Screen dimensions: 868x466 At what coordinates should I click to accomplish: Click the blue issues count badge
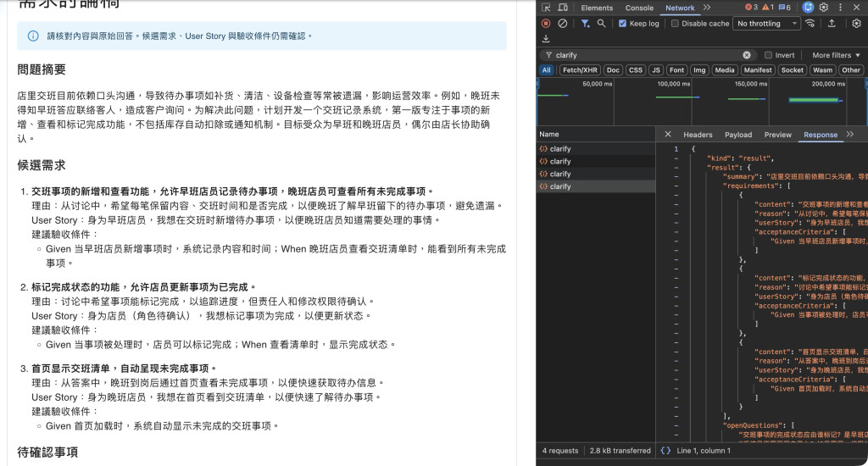coord(784,7)
